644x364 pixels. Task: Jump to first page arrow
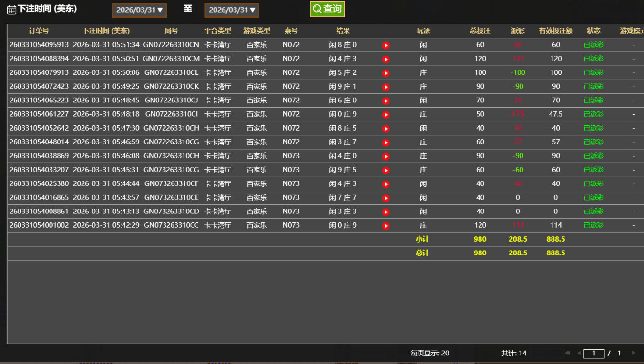pos(567,353)
